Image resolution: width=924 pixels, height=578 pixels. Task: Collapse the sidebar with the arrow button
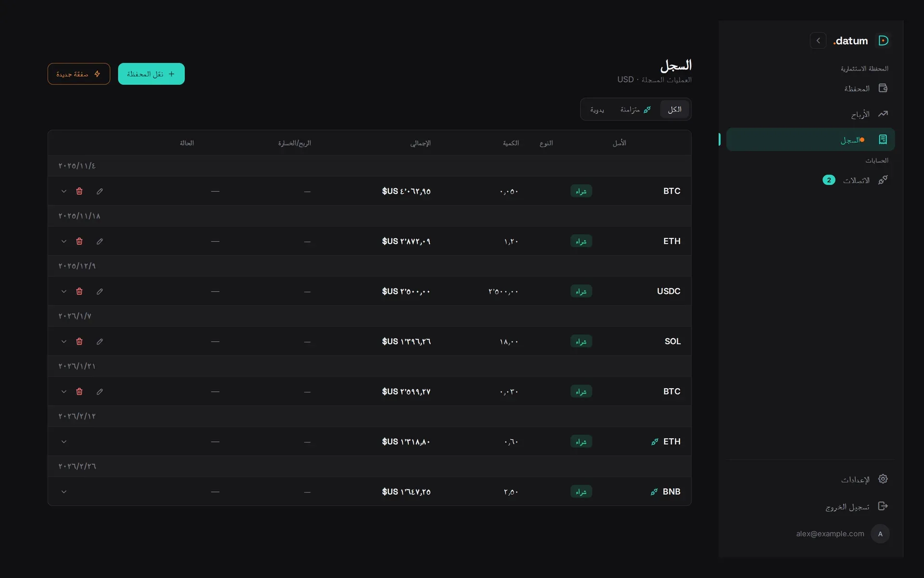(818, 40)
